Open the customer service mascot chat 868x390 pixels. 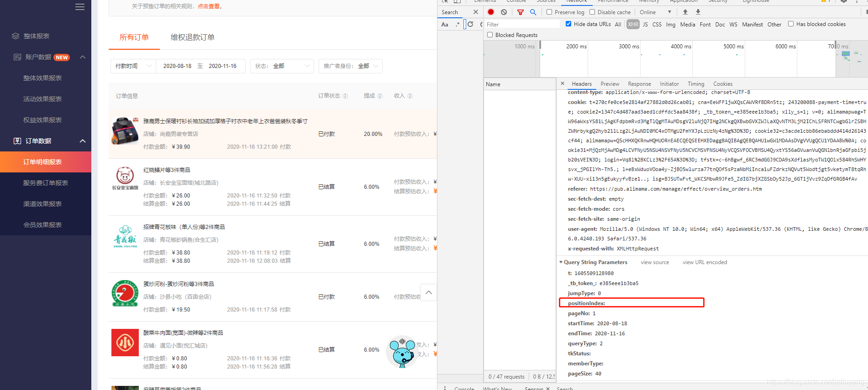[x=402, y=352]
